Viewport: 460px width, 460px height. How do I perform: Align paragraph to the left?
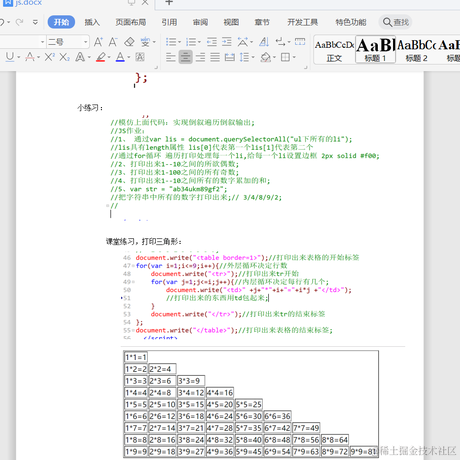click(171, 57)
